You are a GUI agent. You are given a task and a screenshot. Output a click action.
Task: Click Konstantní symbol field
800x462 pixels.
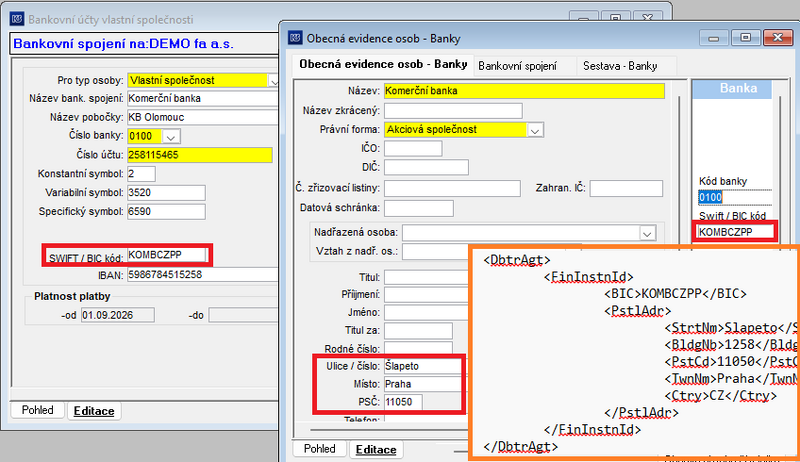[141, 174]
